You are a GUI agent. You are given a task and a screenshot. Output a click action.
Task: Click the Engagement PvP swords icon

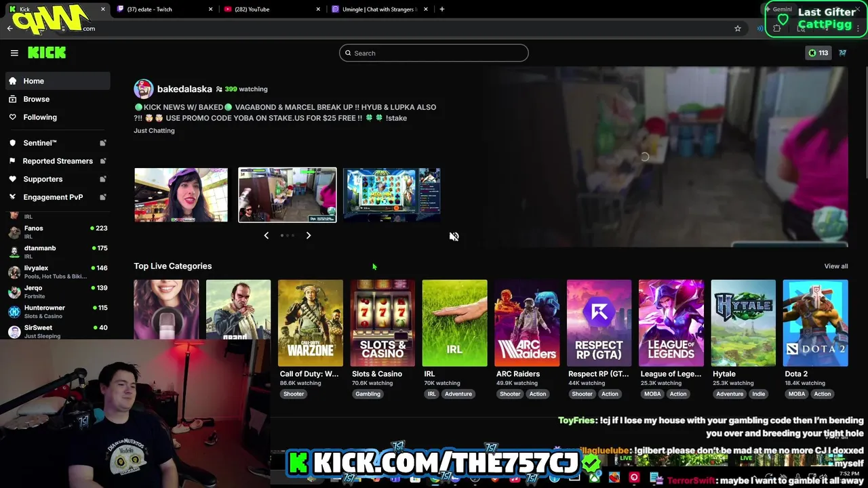click(13, 197)
